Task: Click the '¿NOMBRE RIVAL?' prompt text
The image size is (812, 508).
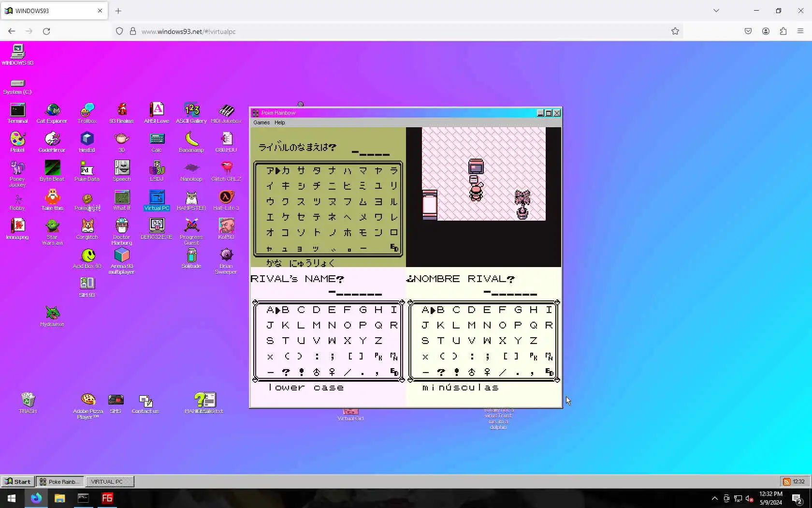Action: coord(461,279)
